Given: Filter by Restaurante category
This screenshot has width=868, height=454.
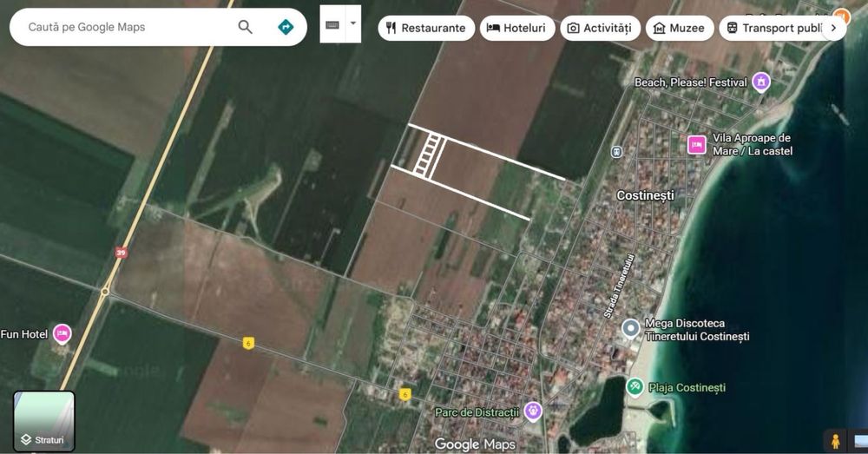Looking at the screenshot, I should (426, 28).
